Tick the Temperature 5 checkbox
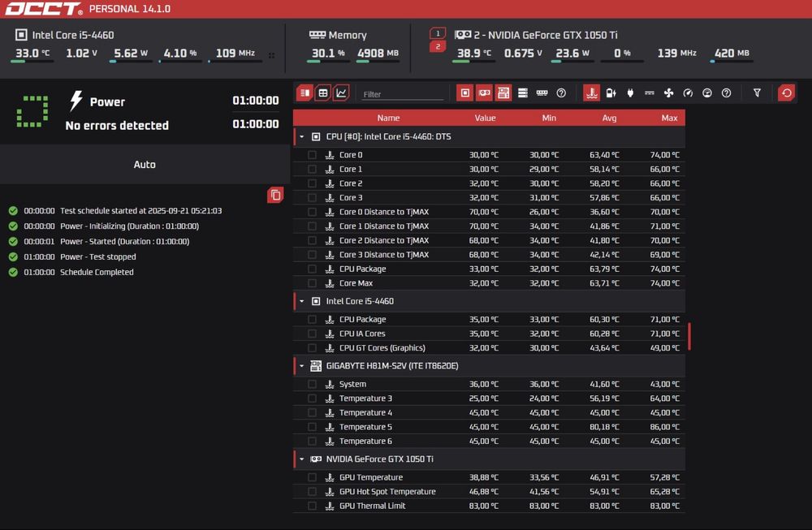 pos(312,427)
